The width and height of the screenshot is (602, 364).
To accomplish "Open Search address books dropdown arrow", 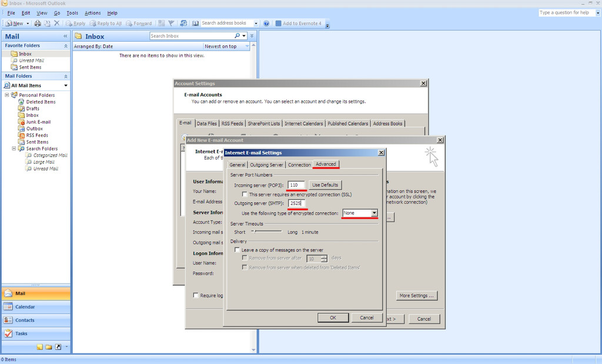I will pos(256,23).
